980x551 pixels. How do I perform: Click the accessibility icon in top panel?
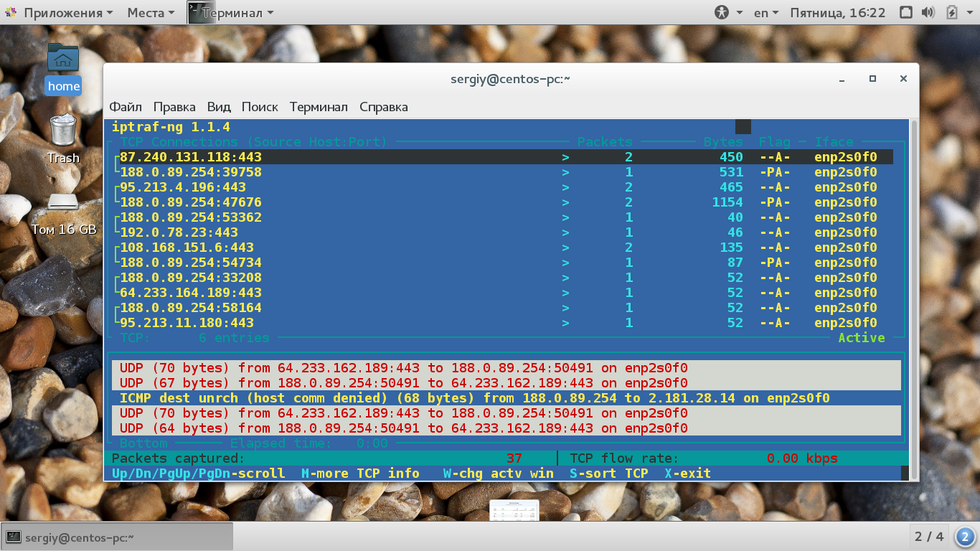click(x=722, y=12)
